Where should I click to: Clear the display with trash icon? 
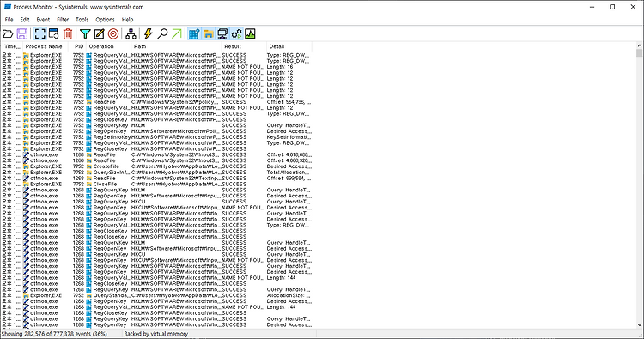click(x=68, y=33)
